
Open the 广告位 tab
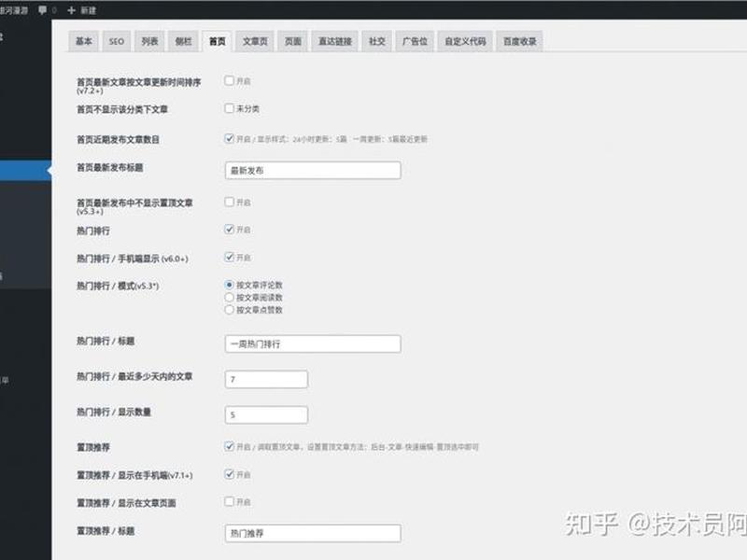[415, 41]
